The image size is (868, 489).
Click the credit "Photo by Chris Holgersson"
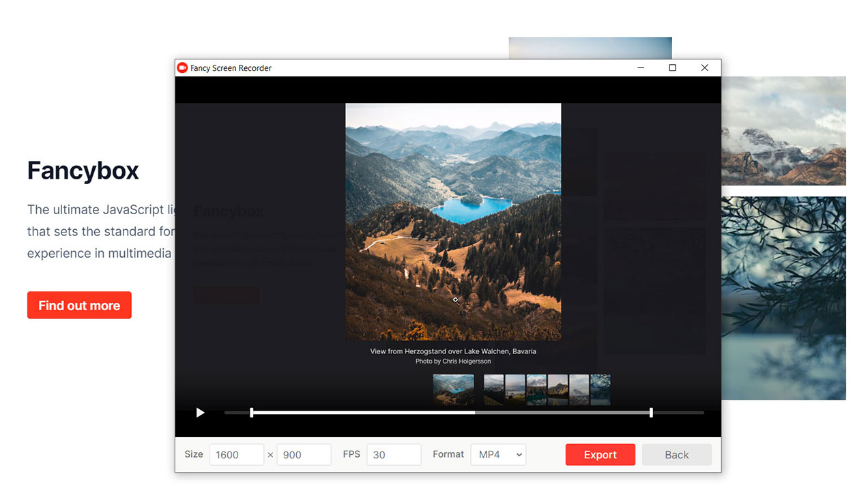[x=453, y=361]
